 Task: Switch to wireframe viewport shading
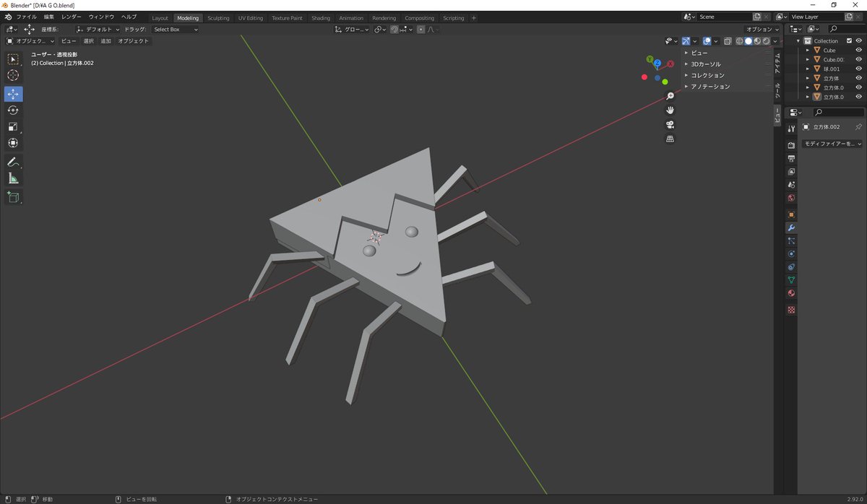coord(739,41)
